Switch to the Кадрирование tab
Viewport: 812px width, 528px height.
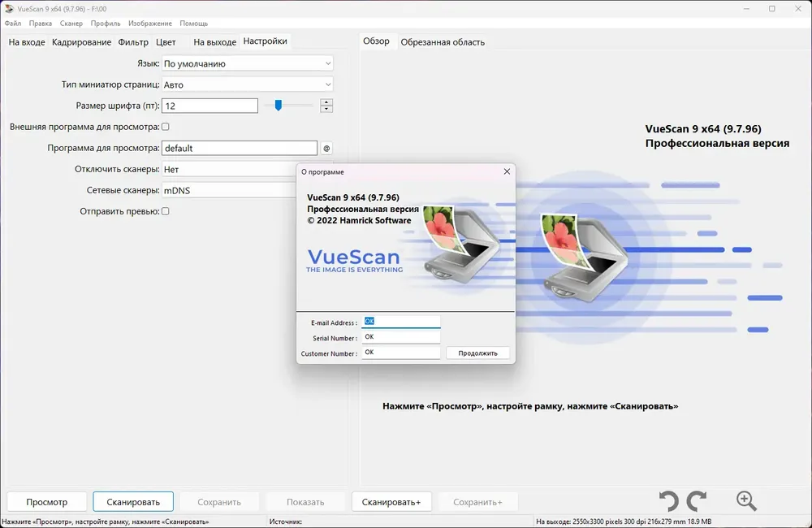[81, 42]
